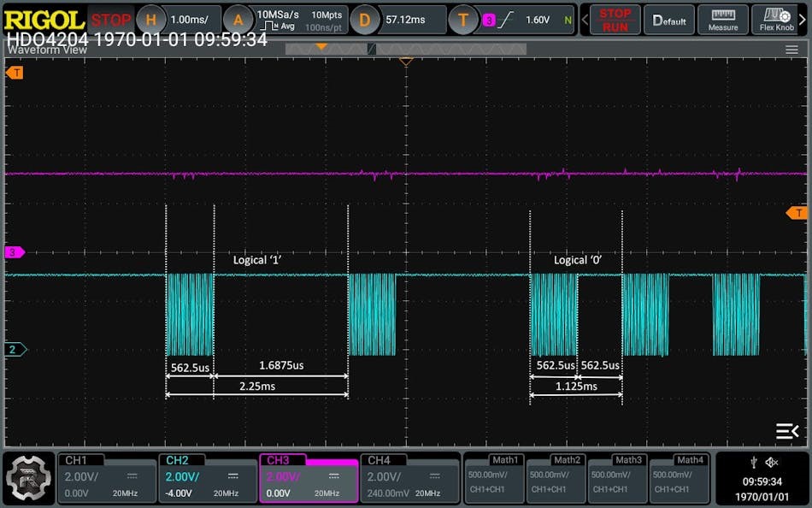
Task: Click the delay D icon
Action: [365, 20]
